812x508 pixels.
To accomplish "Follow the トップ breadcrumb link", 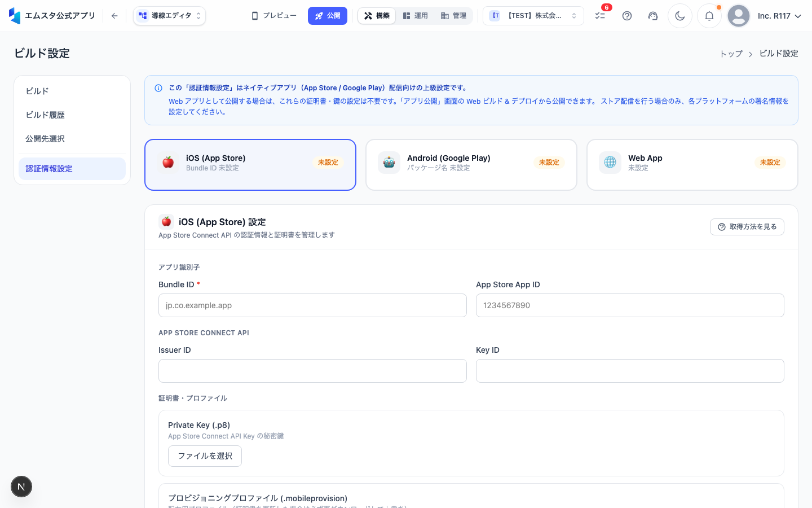I will point(731,54).
